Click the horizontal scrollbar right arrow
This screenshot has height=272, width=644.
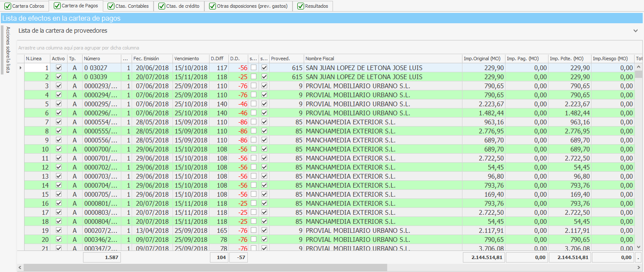tap(640, 268)
